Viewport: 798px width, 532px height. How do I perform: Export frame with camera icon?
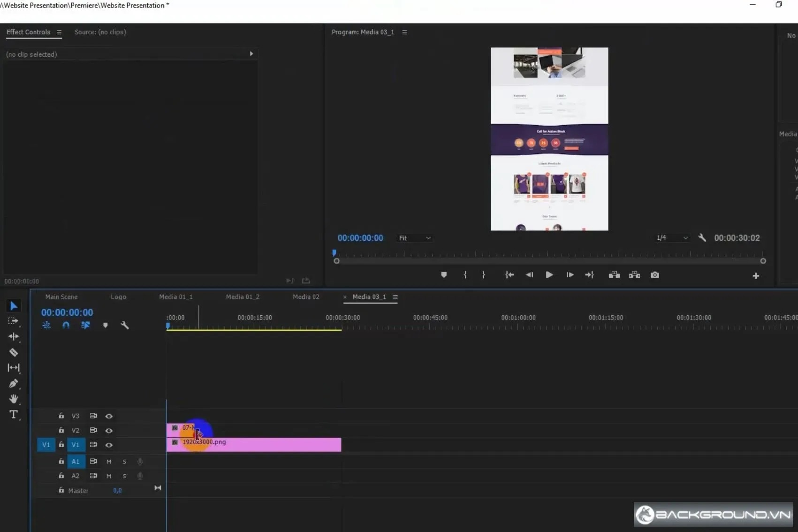click(655, 275)
